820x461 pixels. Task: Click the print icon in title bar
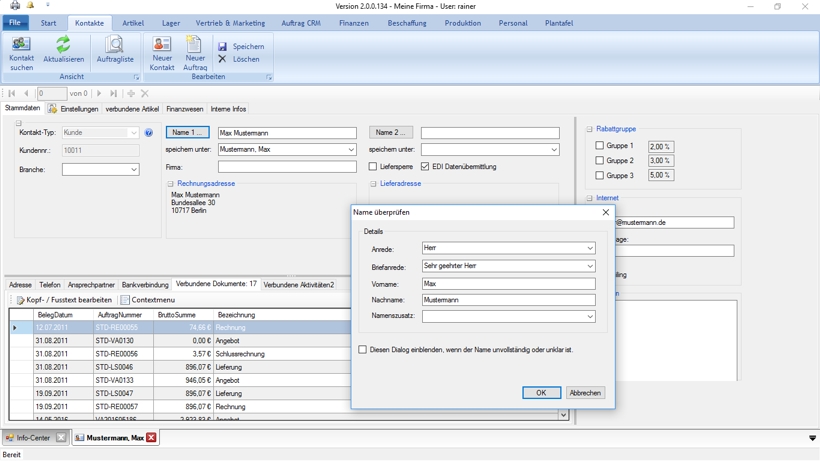(x=15, y=6)
